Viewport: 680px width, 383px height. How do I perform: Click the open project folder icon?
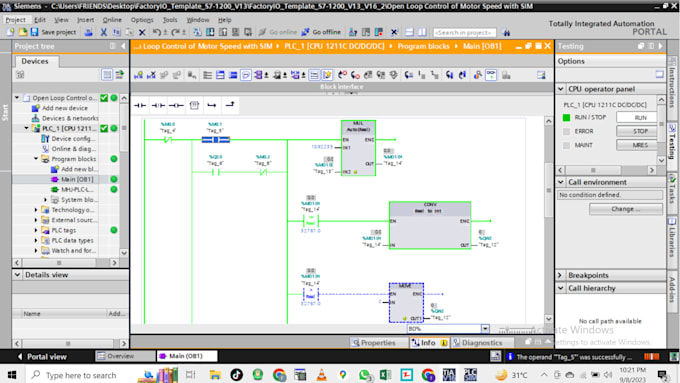(23, 32)
